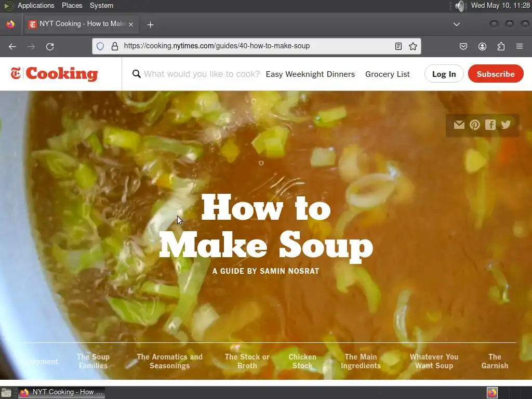Share the guide on Twitter
This screenshot has width=532, height=399.
[506, 125]
